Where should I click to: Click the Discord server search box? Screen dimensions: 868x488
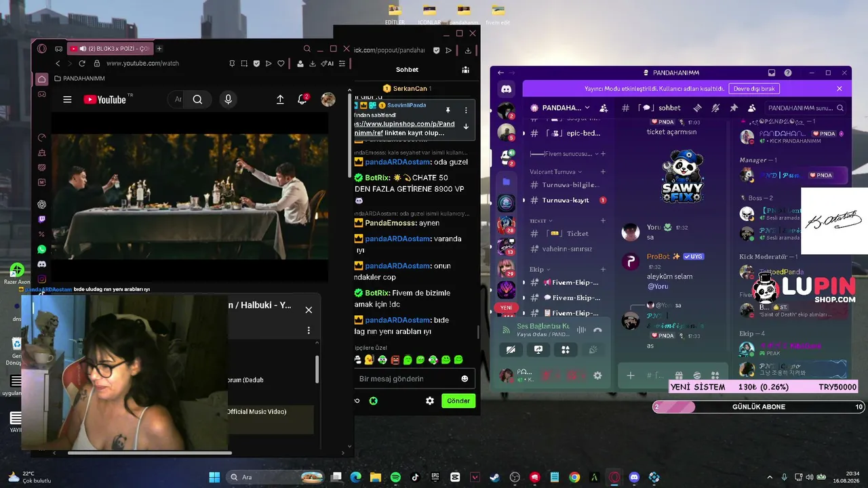point(806,108)
